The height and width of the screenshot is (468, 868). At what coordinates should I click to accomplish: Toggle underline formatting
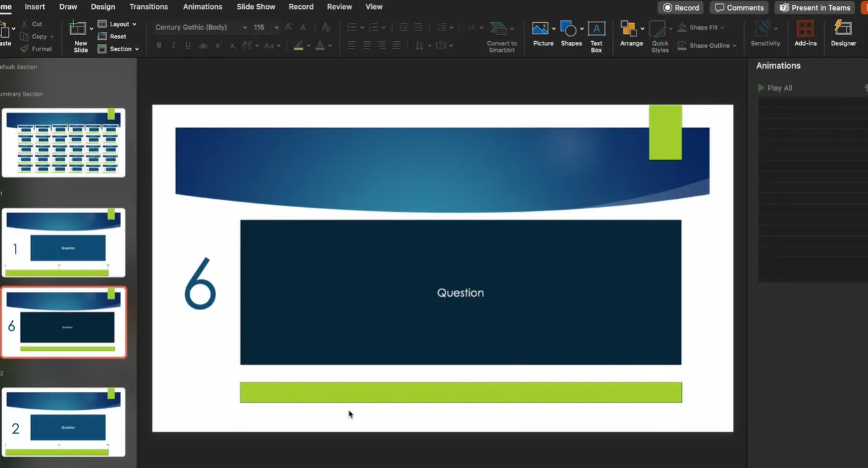[188, 45]
